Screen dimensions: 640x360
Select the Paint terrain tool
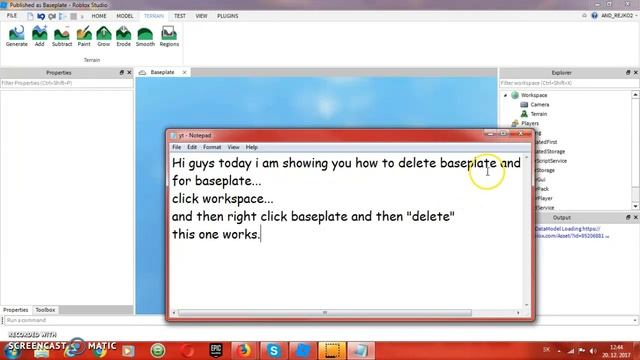pos(84,36)
